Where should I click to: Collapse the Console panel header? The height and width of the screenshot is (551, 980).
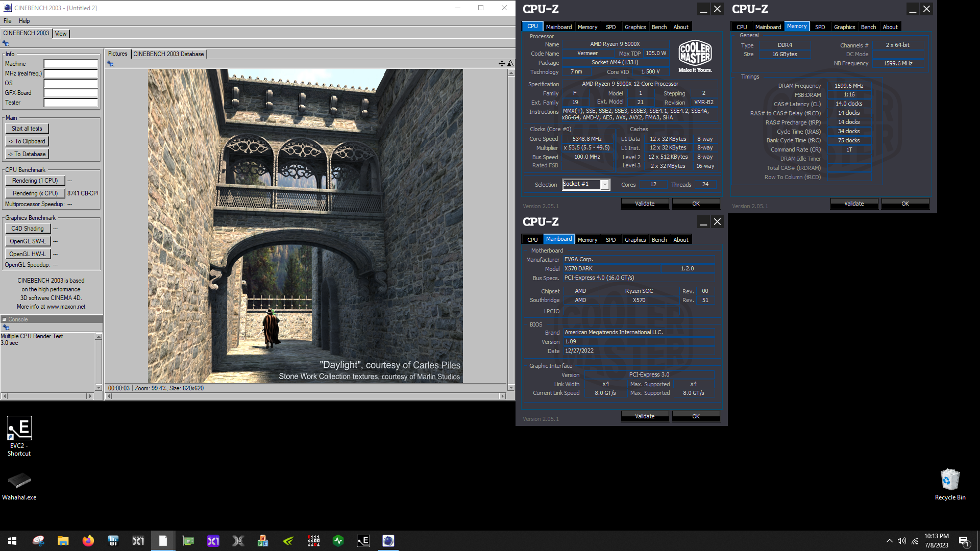[x=4, y=319]
